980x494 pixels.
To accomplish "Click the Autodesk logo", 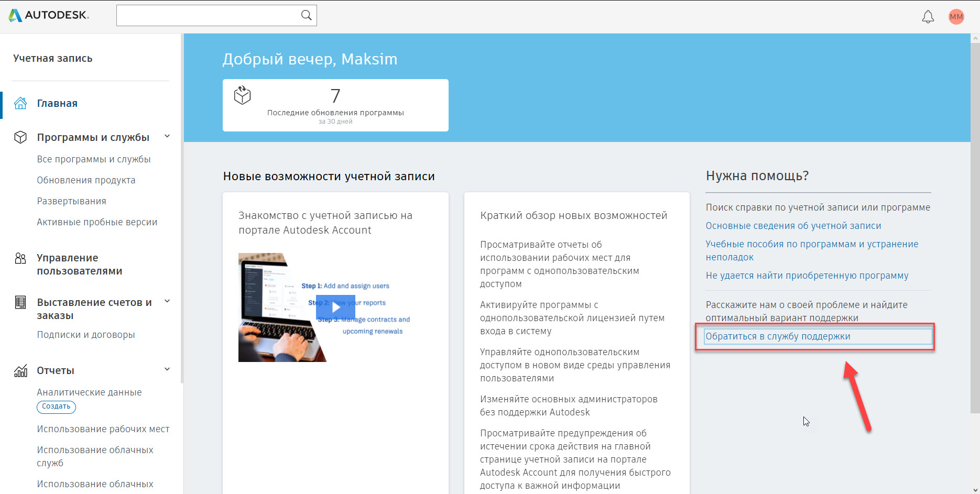I will 49,15.
